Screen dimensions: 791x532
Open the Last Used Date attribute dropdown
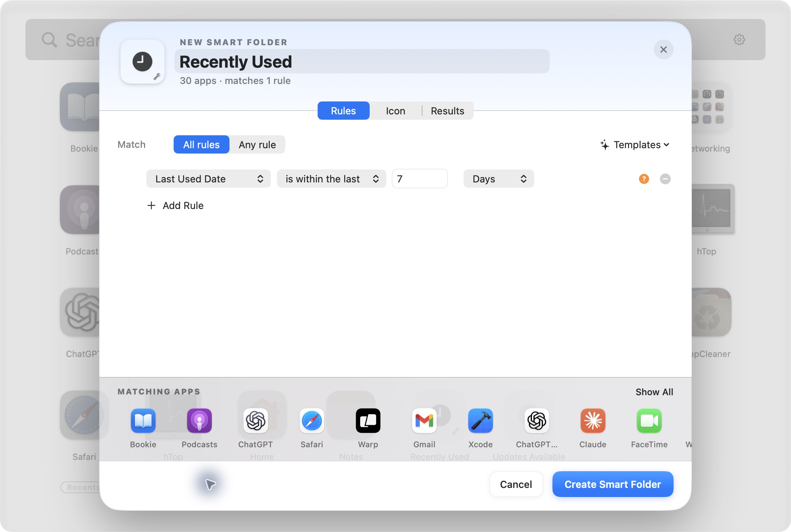point(209,179)
